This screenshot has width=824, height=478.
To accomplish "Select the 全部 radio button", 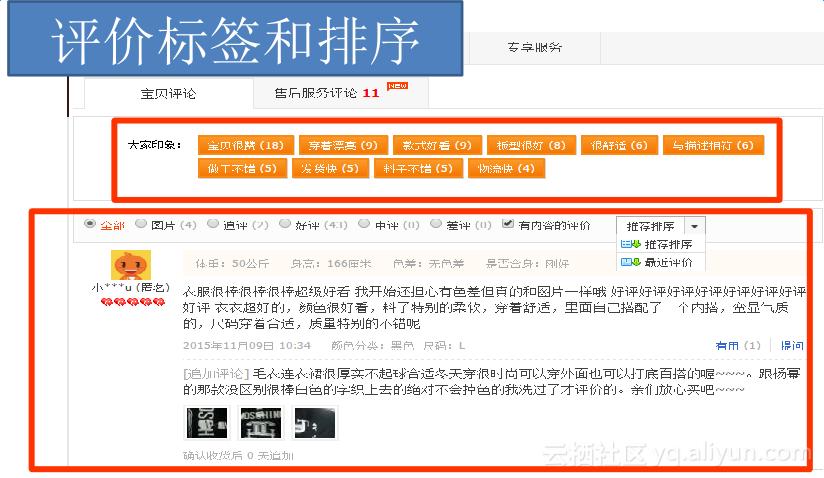I will (x=90, y=224).
